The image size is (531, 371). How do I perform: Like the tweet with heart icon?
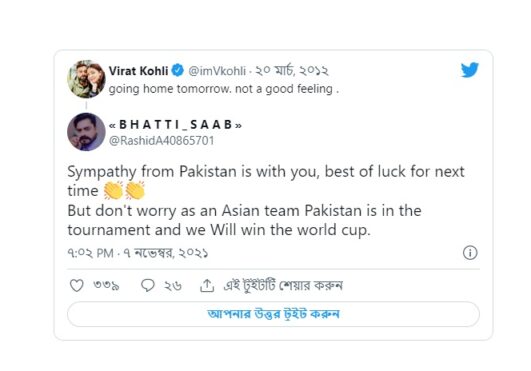[77, 285]
